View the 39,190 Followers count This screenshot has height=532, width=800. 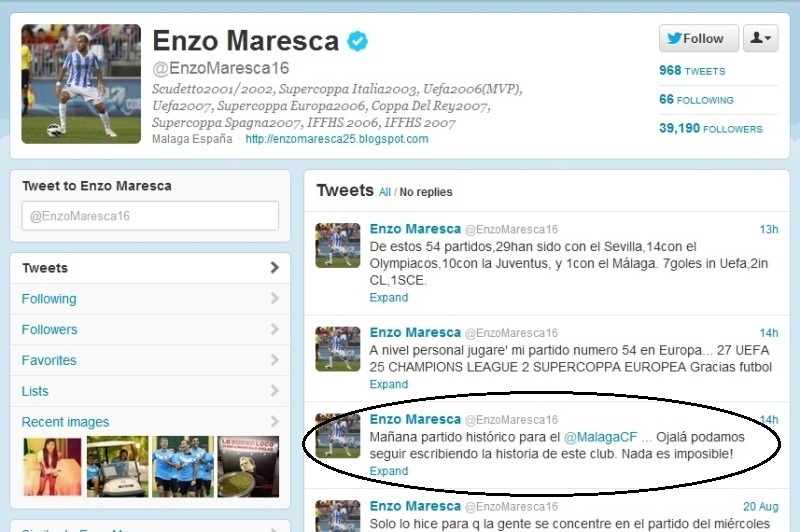pos(711,128)
